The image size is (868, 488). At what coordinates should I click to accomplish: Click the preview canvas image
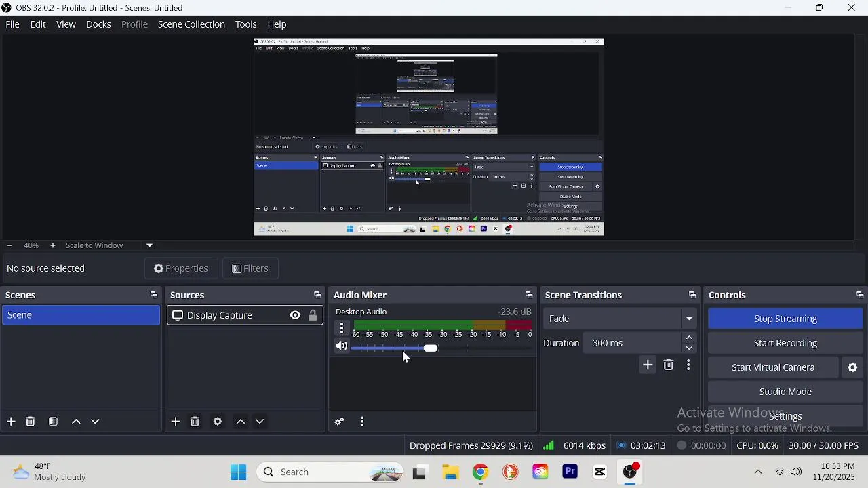click(429, 137)
